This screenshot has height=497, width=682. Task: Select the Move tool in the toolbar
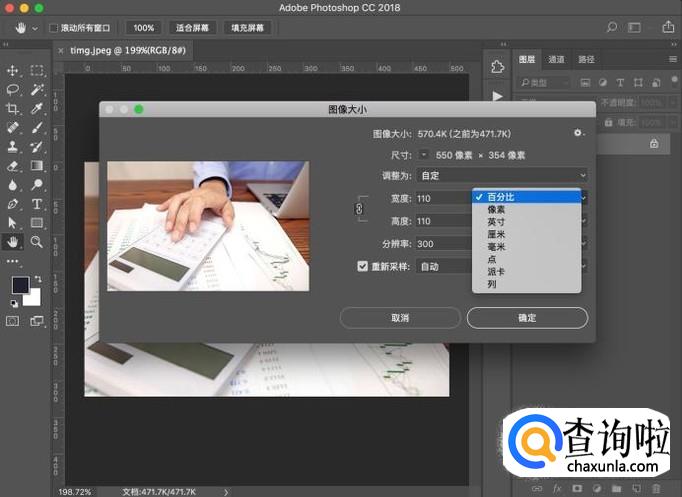coord(13,71)
